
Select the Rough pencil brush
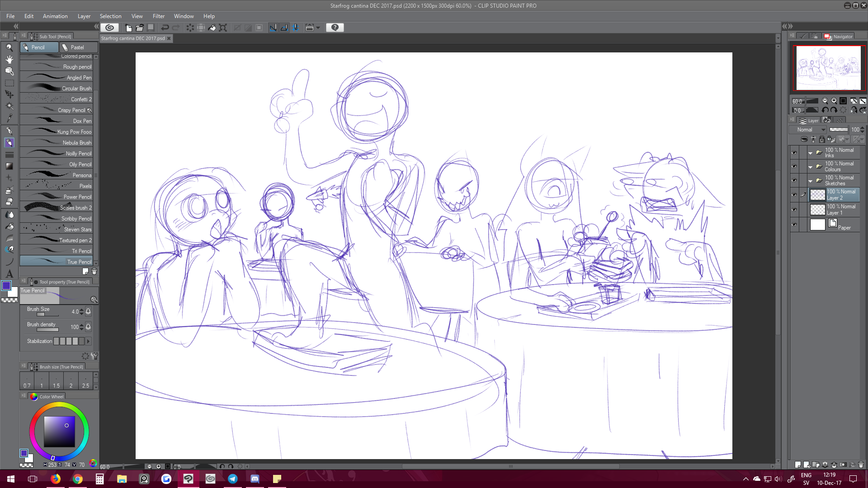(57, 67)
